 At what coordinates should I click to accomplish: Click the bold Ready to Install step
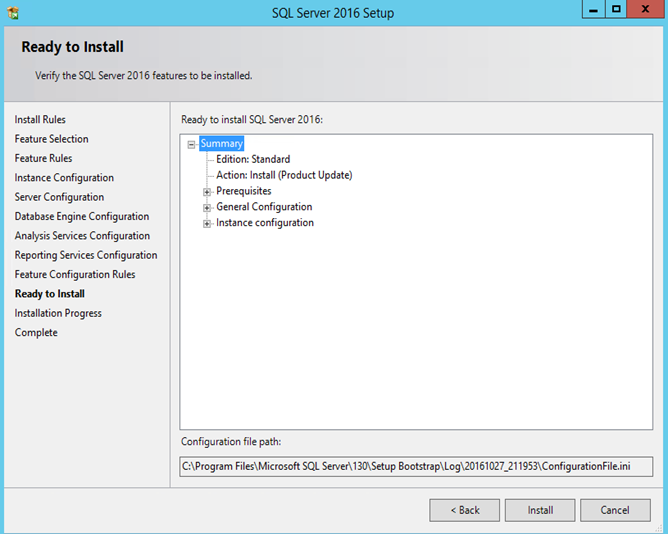pos(50,294)
